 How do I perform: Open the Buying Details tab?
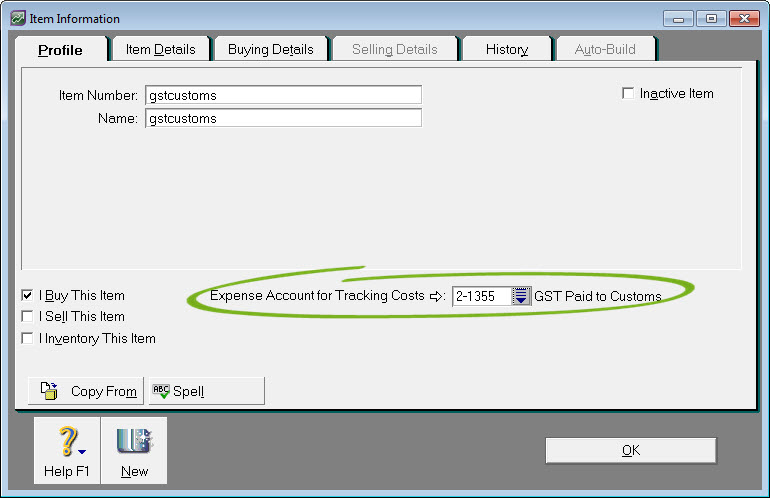point(270,49)
